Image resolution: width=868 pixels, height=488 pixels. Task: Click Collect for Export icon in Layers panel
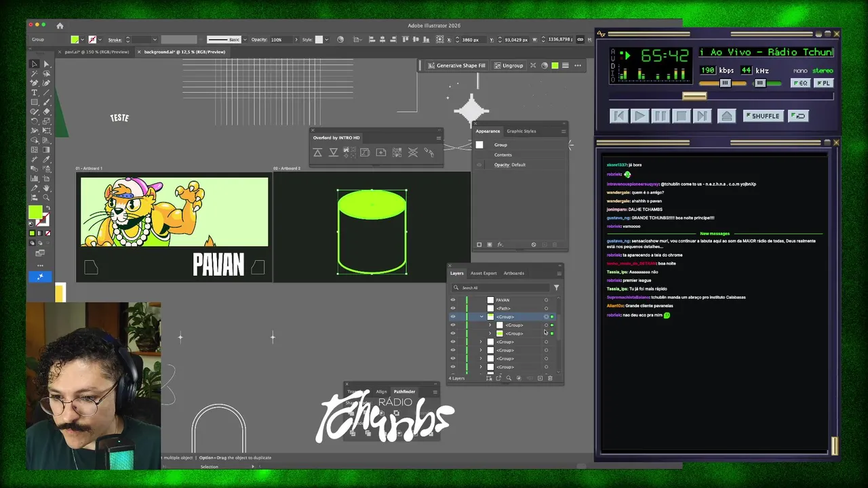[x=498, y=378]
